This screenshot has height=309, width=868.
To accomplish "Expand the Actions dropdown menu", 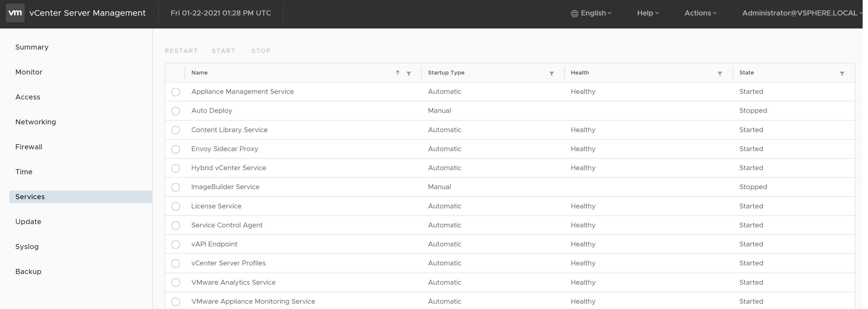I will (700, 13).
